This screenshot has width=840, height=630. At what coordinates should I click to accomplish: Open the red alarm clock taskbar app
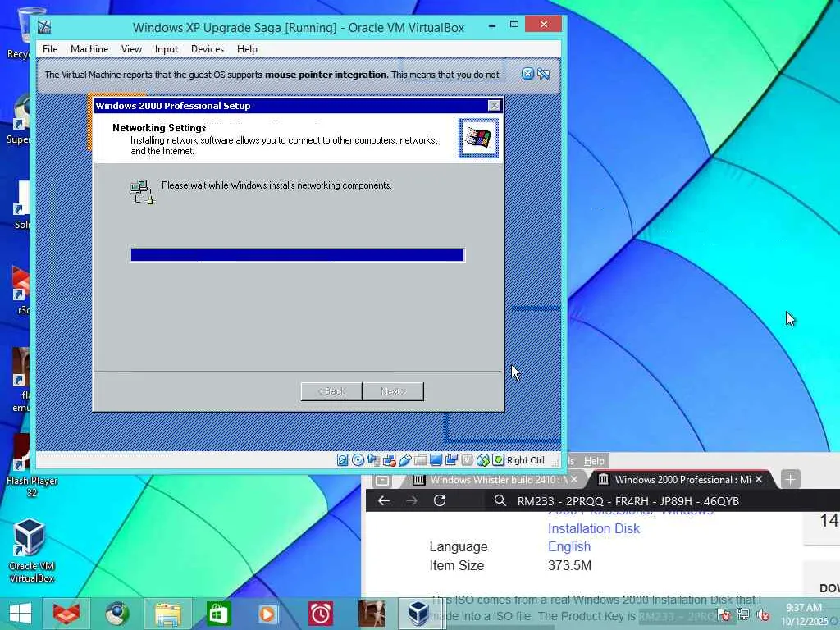click(x=321, y=614)
